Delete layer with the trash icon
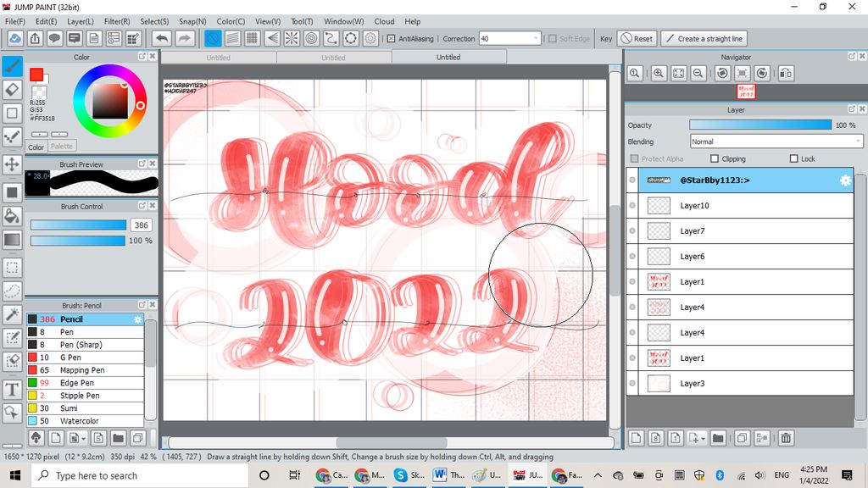Image resolution: width=868 pixels, height=488 pixels. tap(786, 438)
